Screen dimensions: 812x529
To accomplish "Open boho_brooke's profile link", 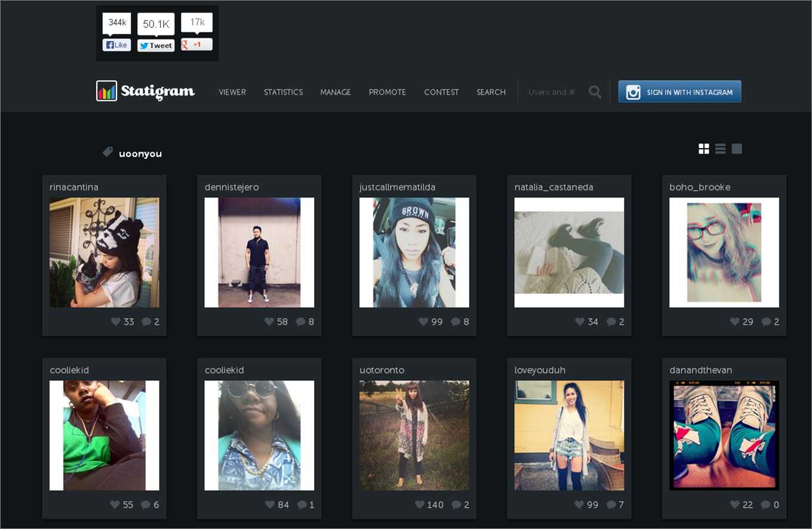I will pos(700,187).
